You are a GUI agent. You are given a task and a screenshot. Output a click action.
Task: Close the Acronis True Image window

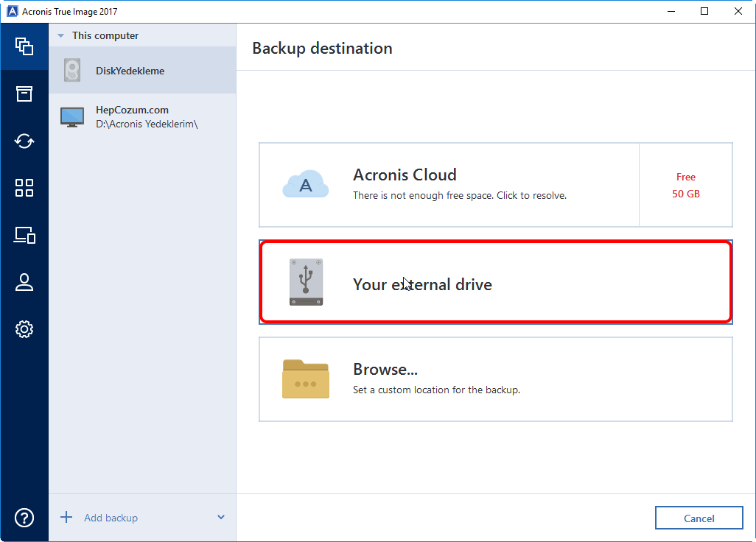click(x=738, y=11)
